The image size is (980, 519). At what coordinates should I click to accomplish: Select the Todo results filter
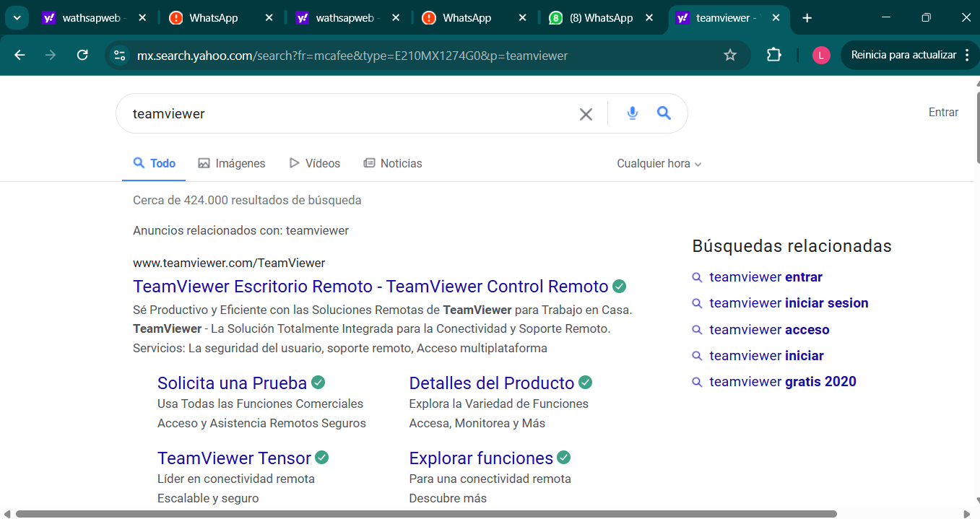(155, 164)
